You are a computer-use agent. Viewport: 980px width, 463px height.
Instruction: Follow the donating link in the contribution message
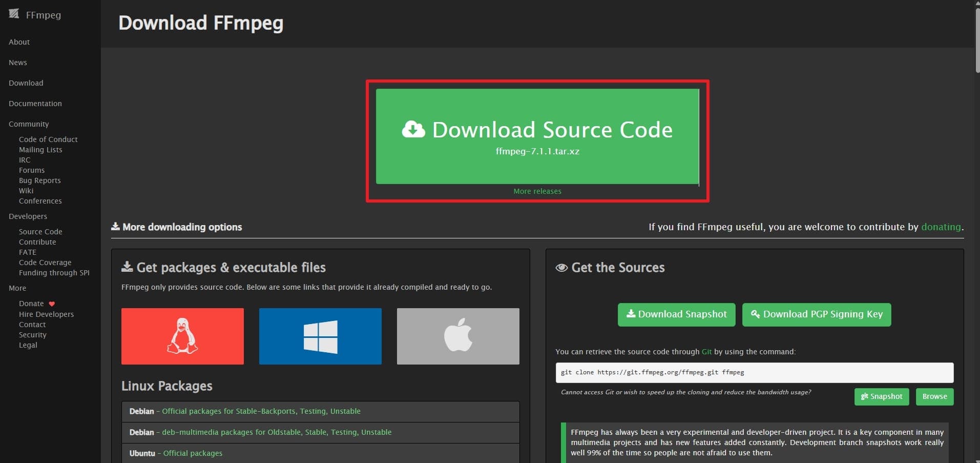(941, 227)
